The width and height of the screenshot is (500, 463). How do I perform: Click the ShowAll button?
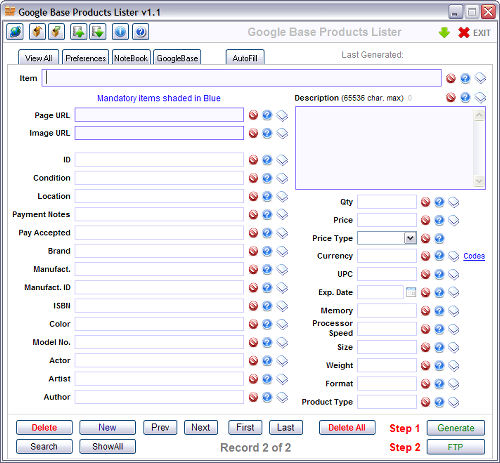[x=107, y=446]
